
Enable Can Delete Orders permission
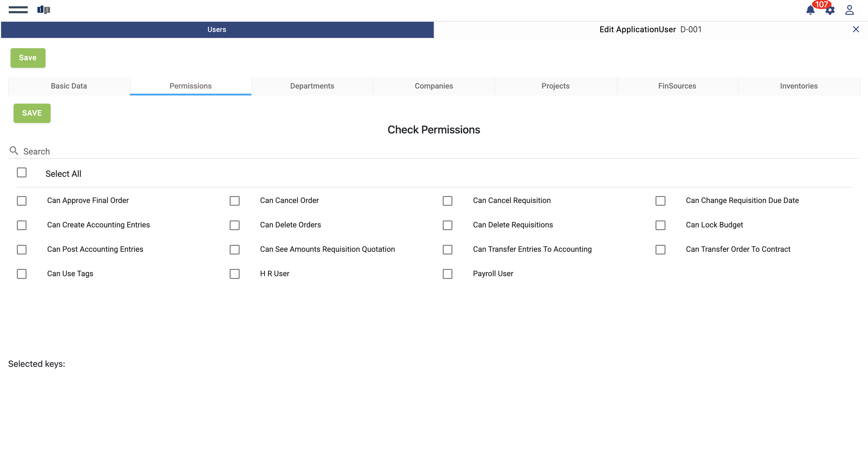pos(234,225)
